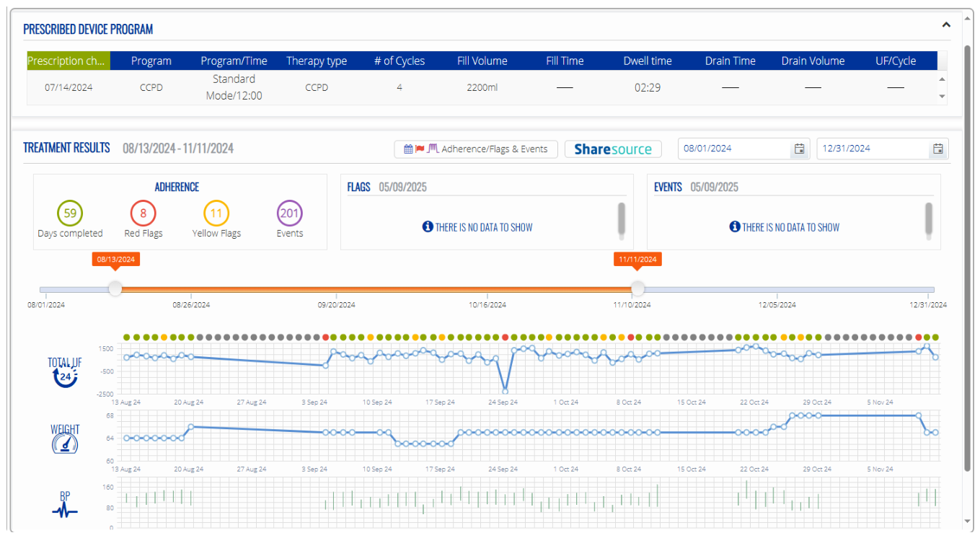Image resolution: width=980 pixels, height=538 pixels.
Task: Sort by Prescription change column header
Action: pos(69,61)
